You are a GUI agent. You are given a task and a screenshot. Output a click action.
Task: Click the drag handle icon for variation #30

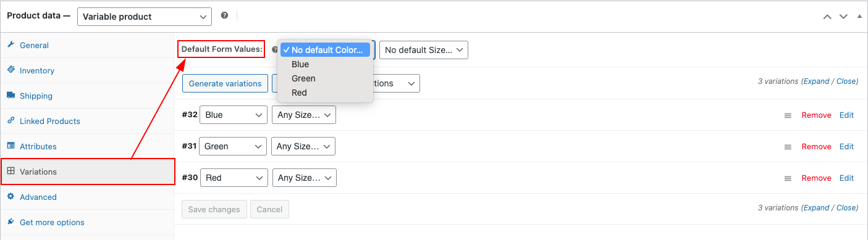[788, 178]
